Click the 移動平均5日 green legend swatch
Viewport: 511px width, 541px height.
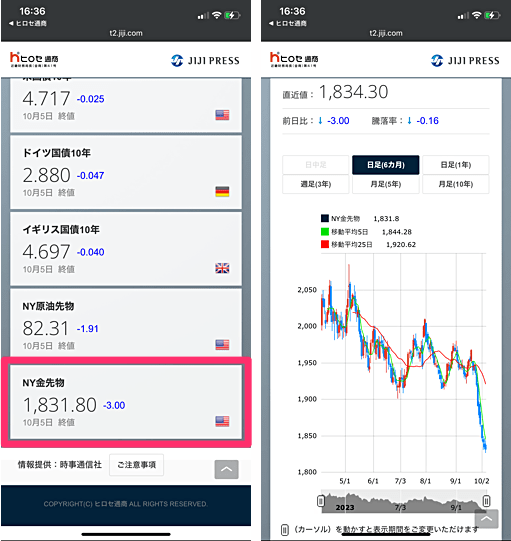(325, 232)
